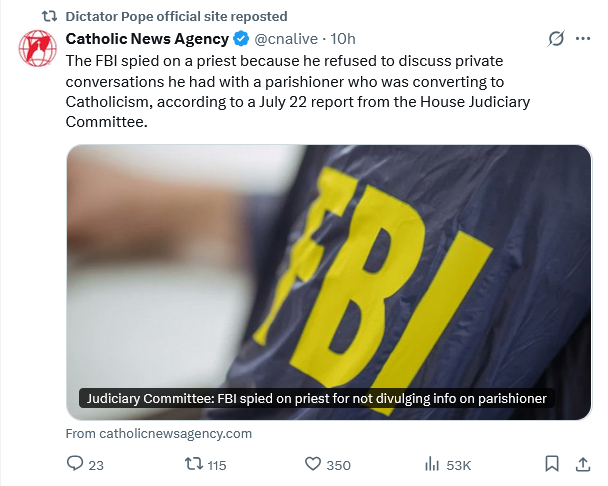Click the Catholic News Agency profile avatar

click(x=37, y=48)
